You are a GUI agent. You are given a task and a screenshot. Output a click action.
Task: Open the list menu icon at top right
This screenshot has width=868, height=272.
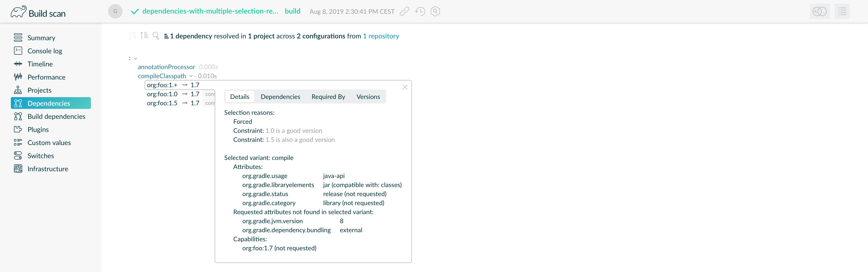click(x=842, y=12)
